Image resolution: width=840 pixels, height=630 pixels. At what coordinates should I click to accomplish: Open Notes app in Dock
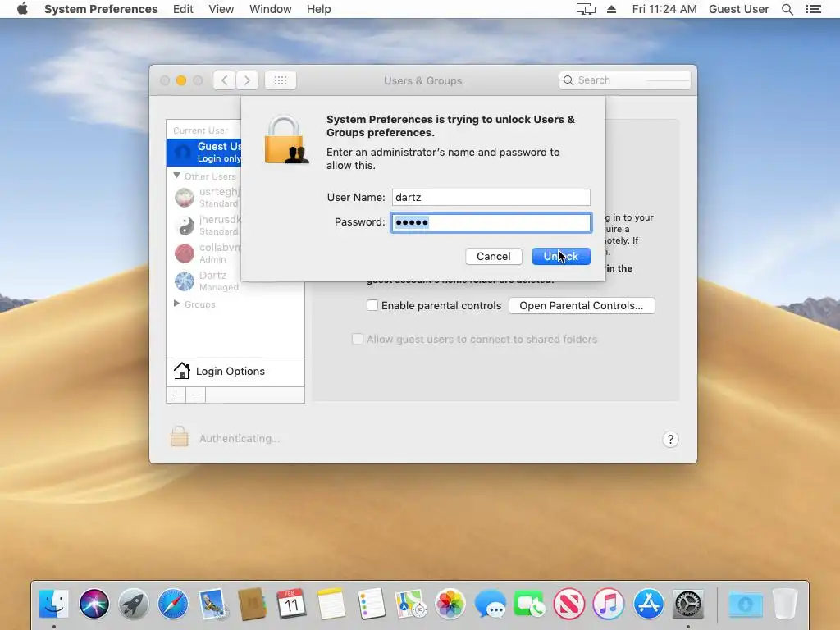[x=331, y=604]
